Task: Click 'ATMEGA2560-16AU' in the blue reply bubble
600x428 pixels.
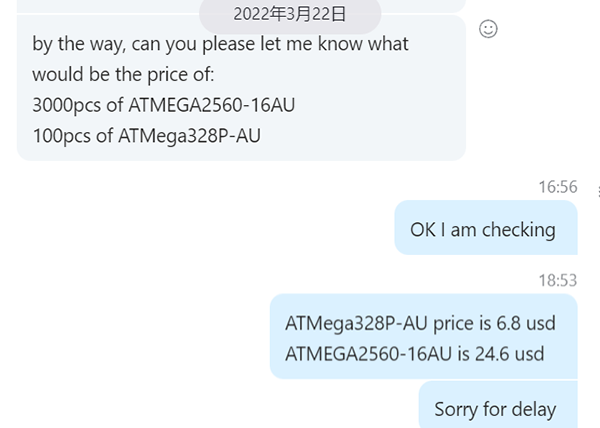Action: click(368, 354)
